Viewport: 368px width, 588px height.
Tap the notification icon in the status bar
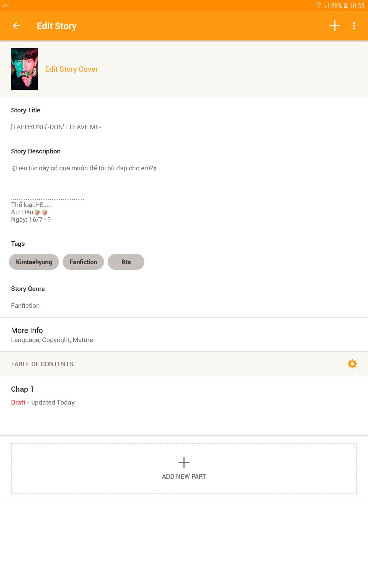6,6
